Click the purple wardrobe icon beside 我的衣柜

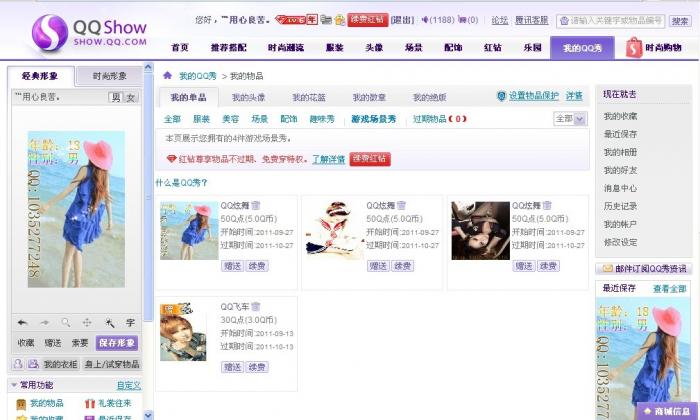[33, 364]
